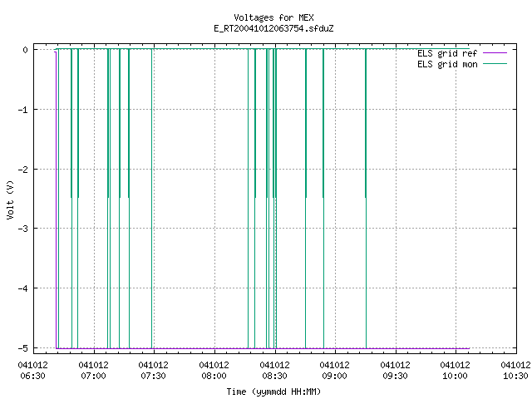Click the "Time (yymmdd HH:MM)" x-axis label
The image size is (532, 399).
[x=273, y=392]
